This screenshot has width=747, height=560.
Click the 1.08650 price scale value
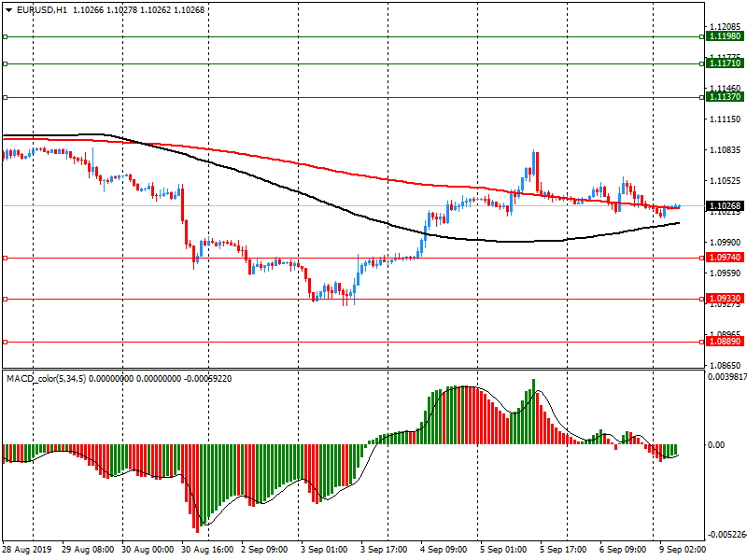726,365
